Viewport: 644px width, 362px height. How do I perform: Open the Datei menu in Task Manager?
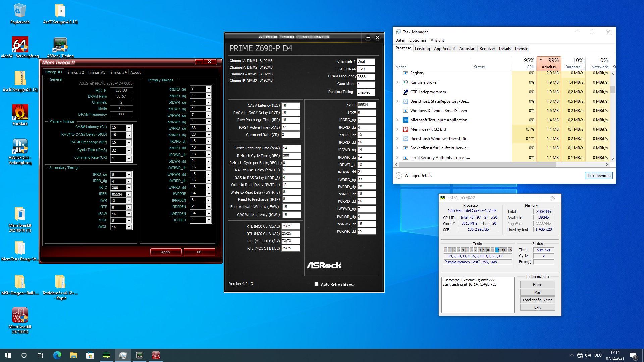pos(400,40)
